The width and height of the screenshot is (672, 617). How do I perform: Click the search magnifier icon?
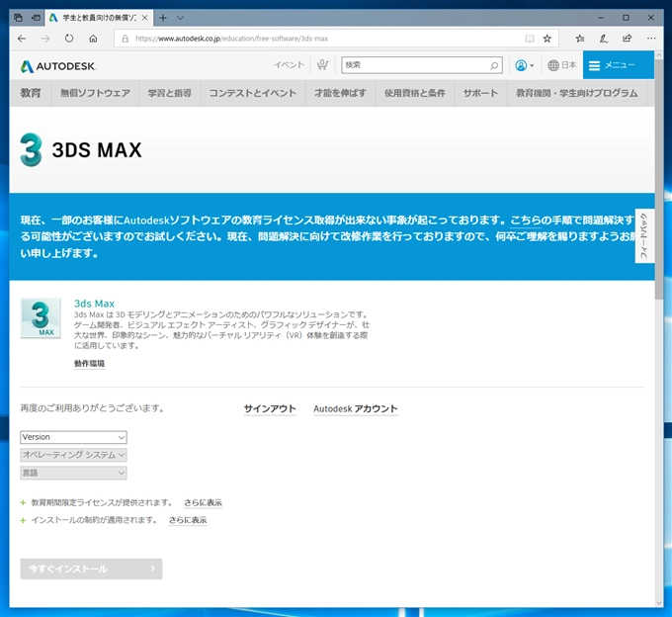pos(494,65)
